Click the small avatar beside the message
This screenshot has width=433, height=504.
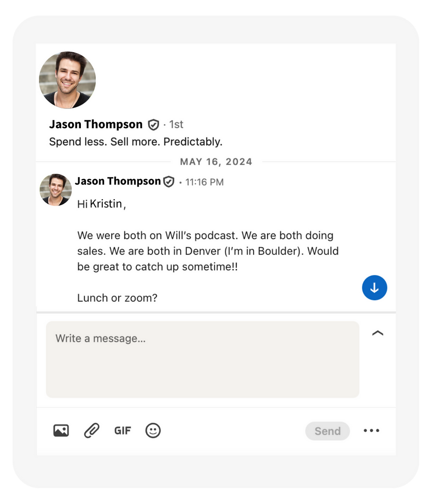(56, 190)
